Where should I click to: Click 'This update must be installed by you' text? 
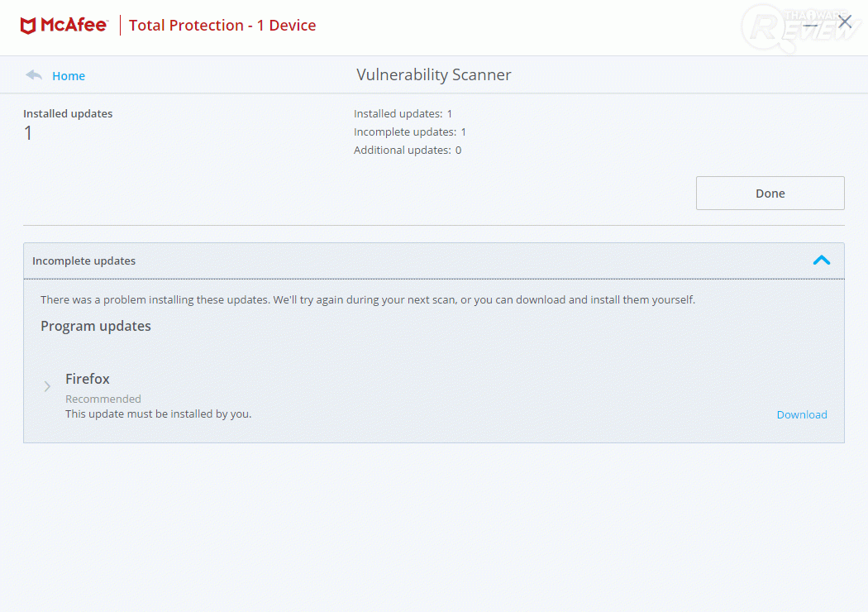[158, 414]
